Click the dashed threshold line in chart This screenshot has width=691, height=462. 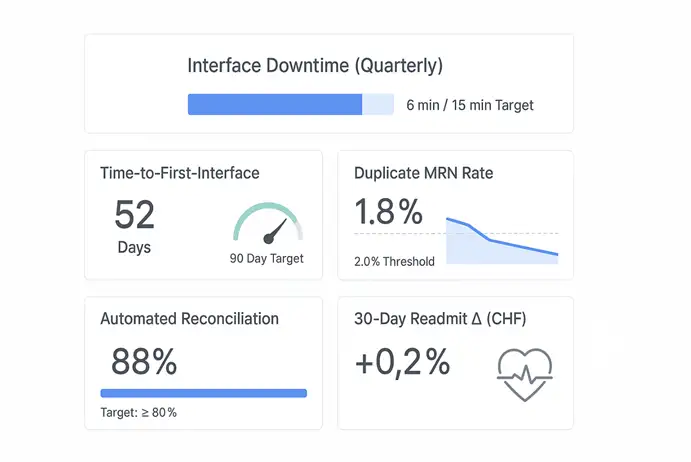click(400, 234)
